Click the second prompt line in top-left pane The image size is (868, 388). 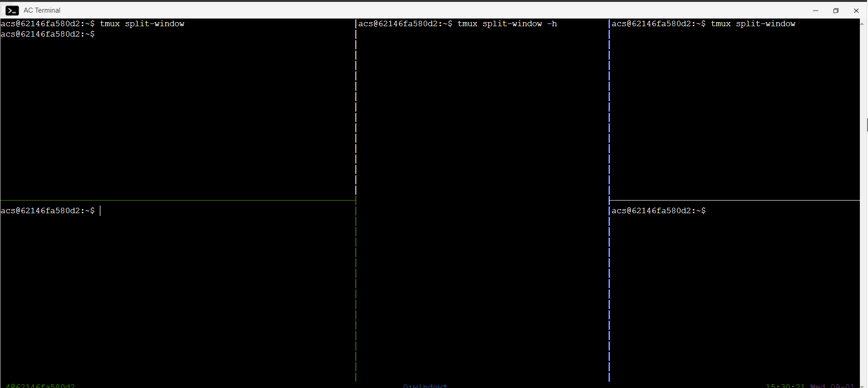coord(48,34)
